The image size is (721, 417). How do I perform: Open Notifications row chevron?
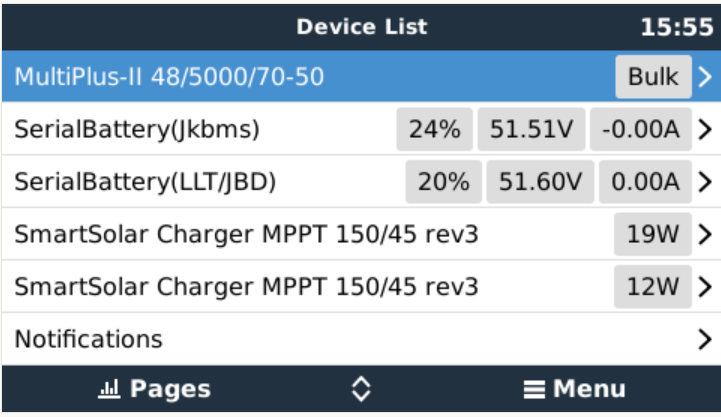click(x=705, y=339)
